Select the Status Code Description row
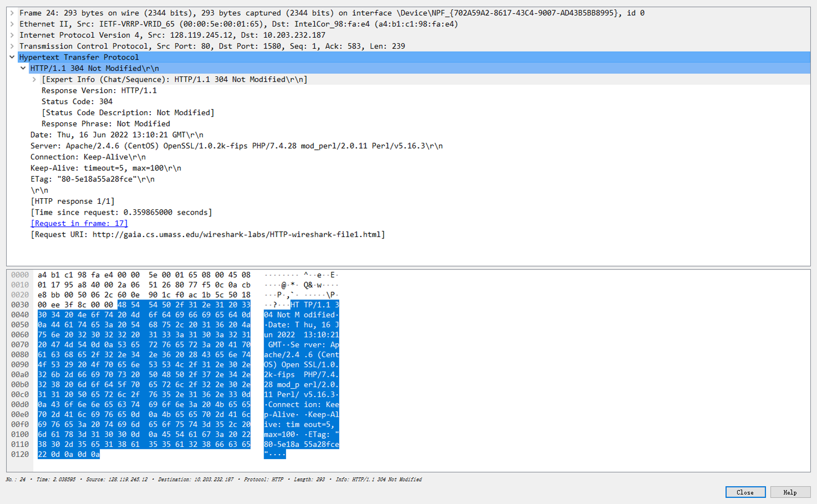The image size is (817, 504). tap(128, 113)
